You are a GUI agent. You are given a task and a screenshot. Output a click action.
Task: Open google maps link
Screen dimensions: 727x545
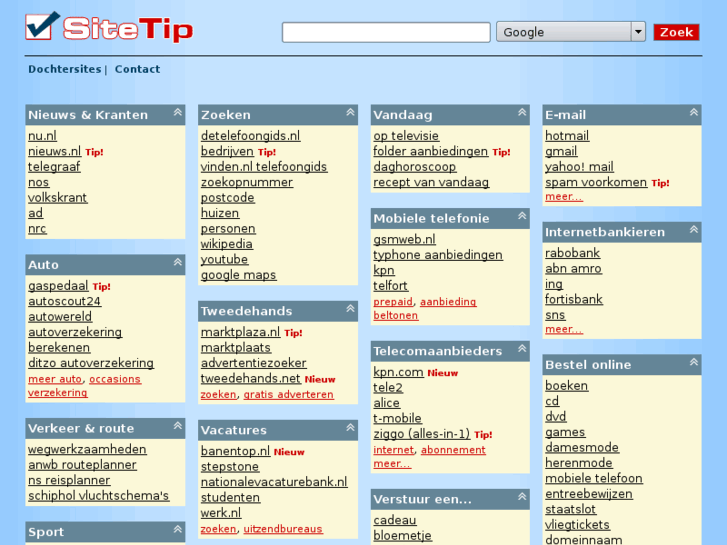238,275
